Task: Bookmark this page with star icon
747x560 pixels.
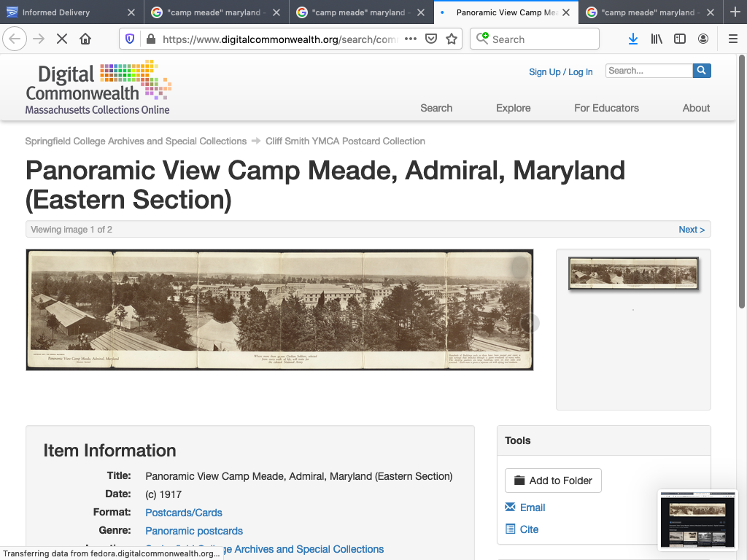Action: pyautogui.click(x=452, y=39)
